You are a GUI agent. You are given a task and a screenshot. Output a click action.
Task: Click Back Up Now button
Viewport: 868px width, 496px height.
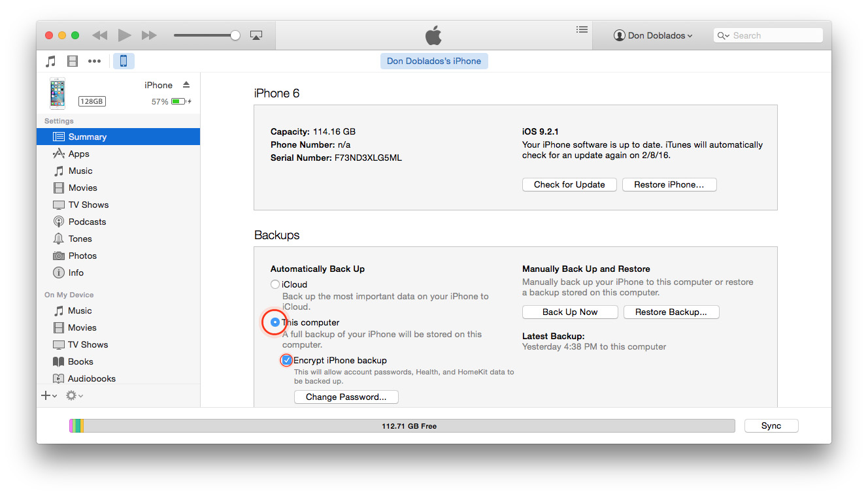pyautogui.click(x=570, y=312)
